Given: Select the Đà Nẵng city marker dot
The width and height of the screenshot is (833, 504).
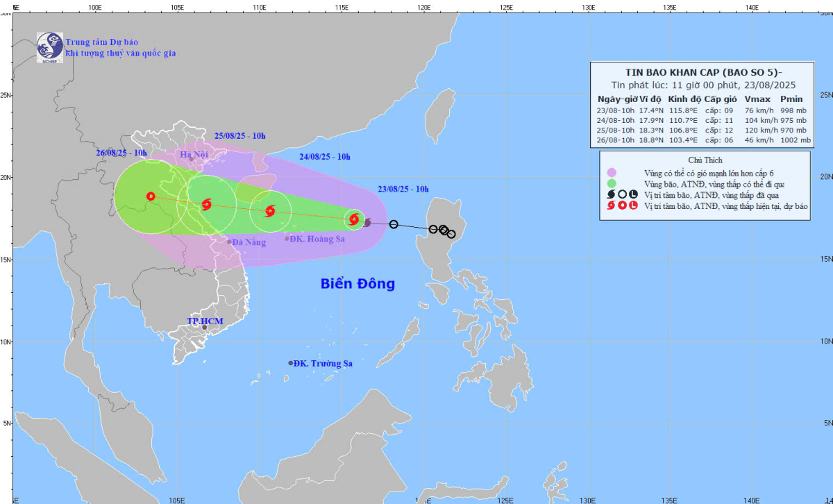Looking at the screenshot, I should tap(229, 242).
